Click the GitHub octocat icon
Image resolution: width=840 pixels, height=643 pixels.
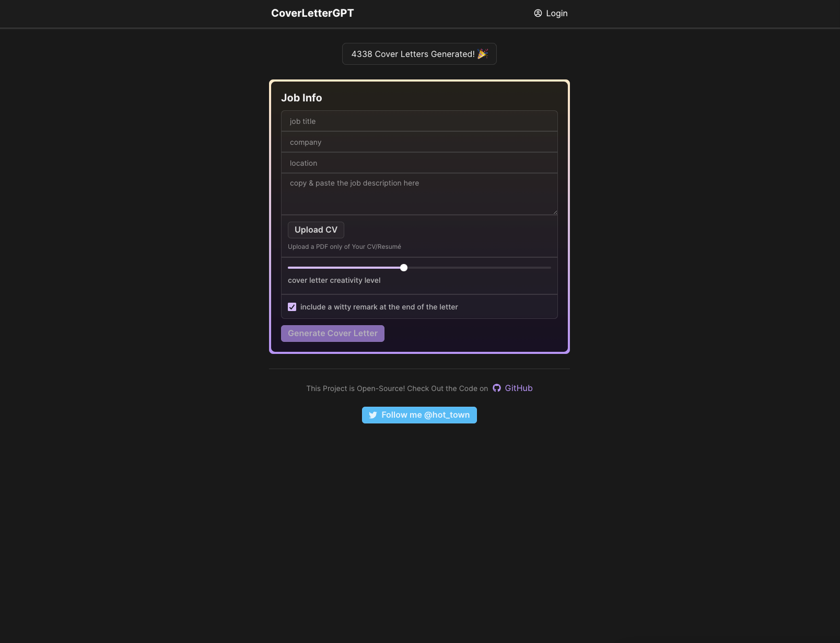[497, 388]
